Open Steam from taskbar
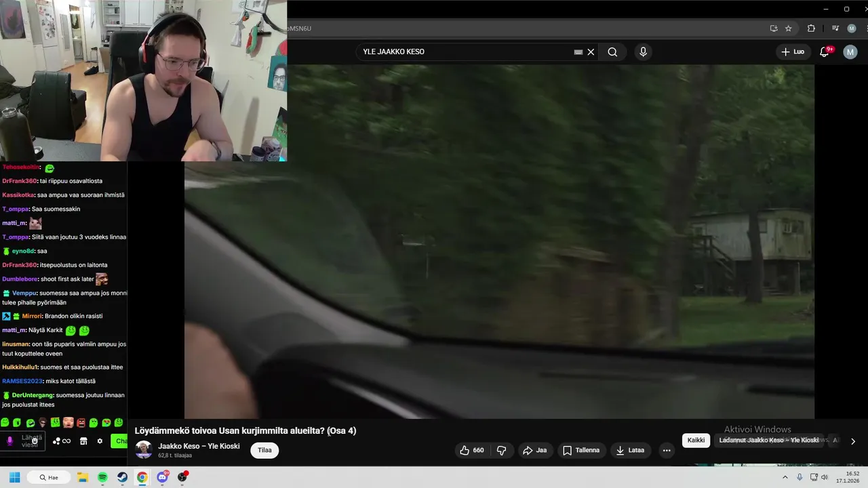868x488 pixels. pyautogui.click(x=122, y=477)
